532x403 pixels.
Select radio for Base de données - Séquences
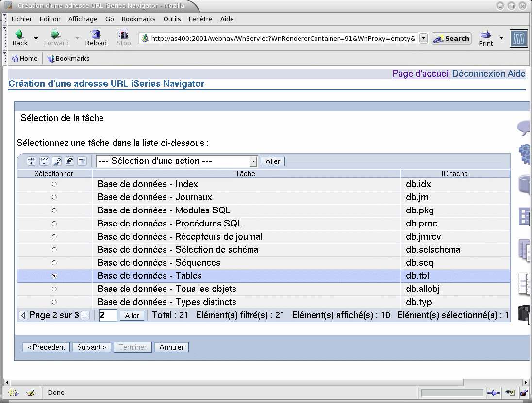click(x=54, y=263)
